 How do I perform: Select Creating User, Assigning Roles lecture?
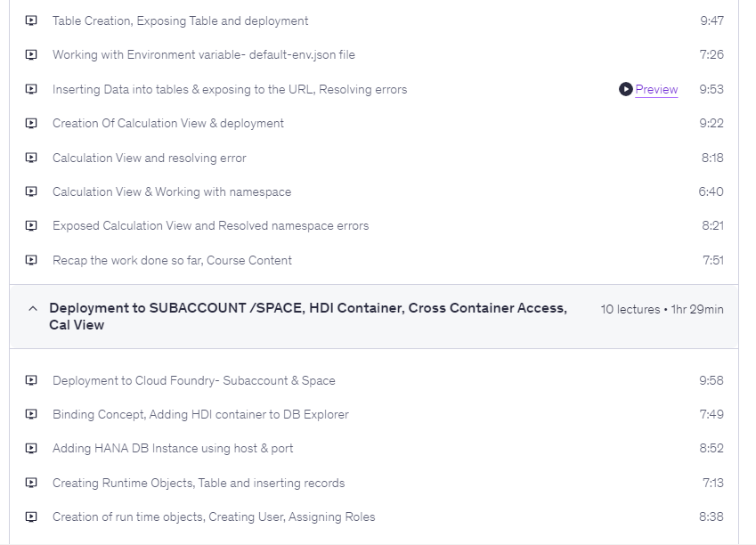pos(214,517)
